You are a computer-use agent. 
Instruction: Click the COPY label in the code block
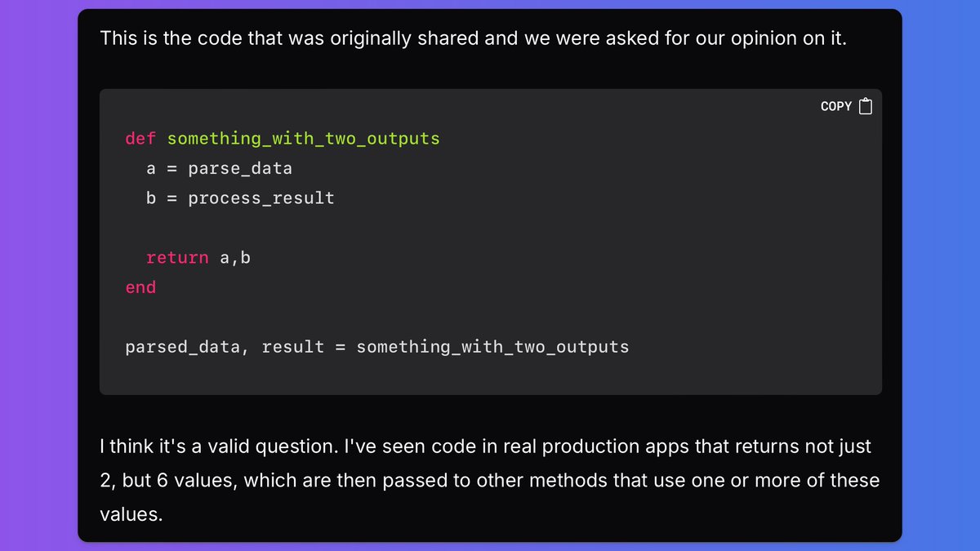[836, 106]
